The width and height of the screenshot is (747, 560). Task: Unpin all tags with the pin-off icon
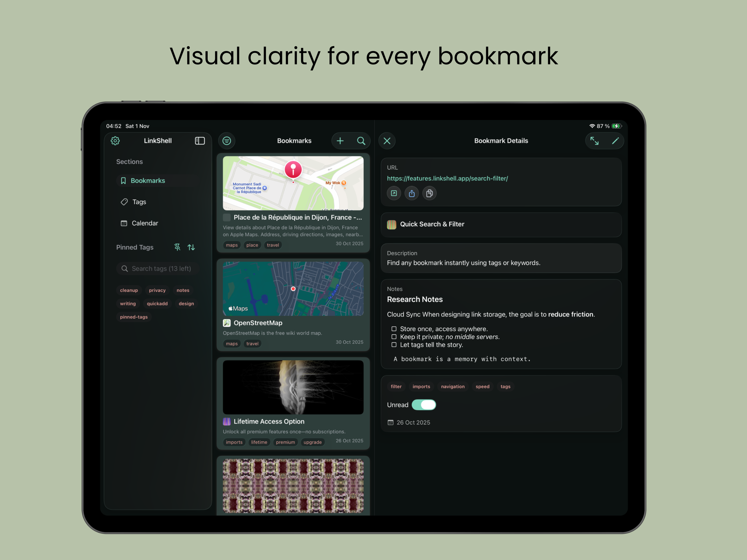point(177,247)
